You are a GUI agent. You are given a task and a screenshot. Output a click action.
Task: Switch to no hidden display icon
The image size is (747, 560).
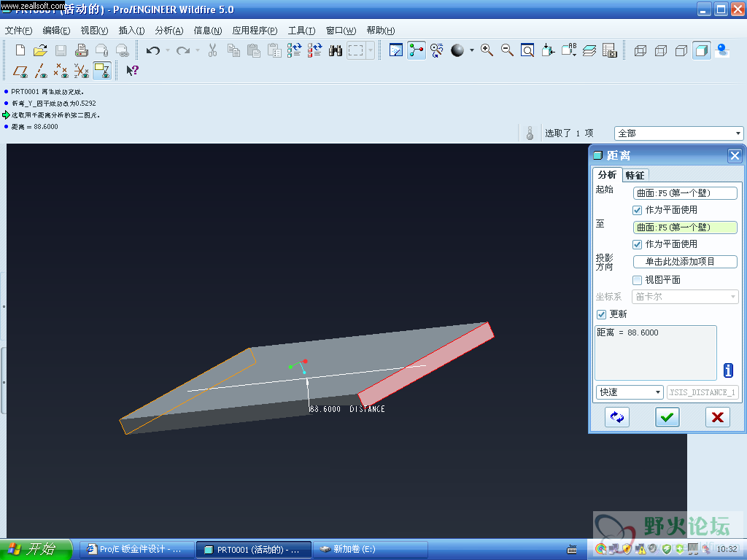681,50
